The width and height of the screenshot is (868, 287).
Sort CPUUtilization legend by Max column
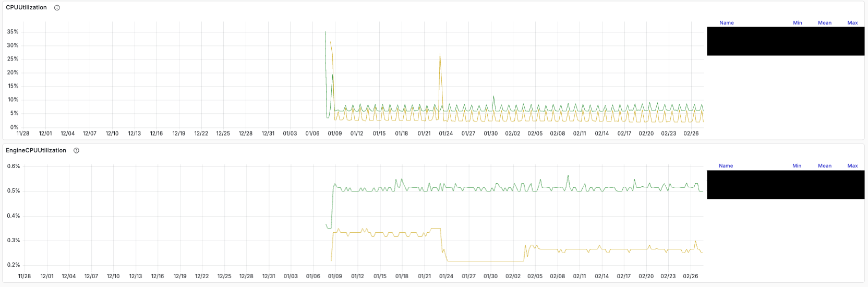click(852, 23)
